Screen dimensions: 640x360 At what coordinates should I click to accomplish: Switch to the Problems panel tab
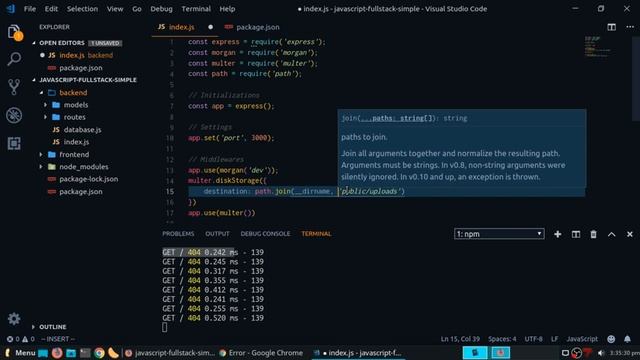tap(178, 234)
